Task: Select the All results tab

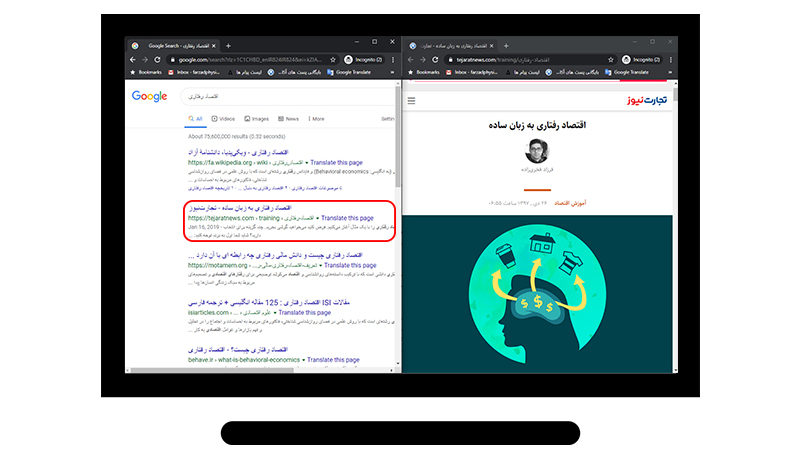Action: pos(195,119)
